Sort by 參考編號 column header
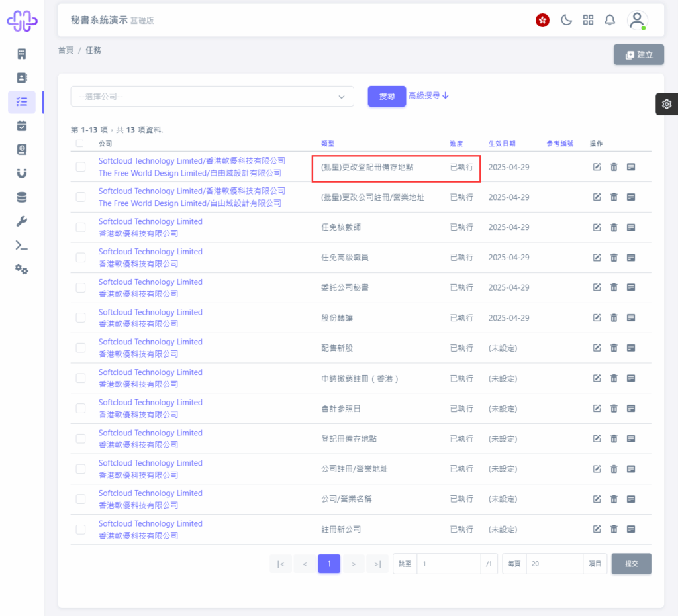 pos(560,144)
